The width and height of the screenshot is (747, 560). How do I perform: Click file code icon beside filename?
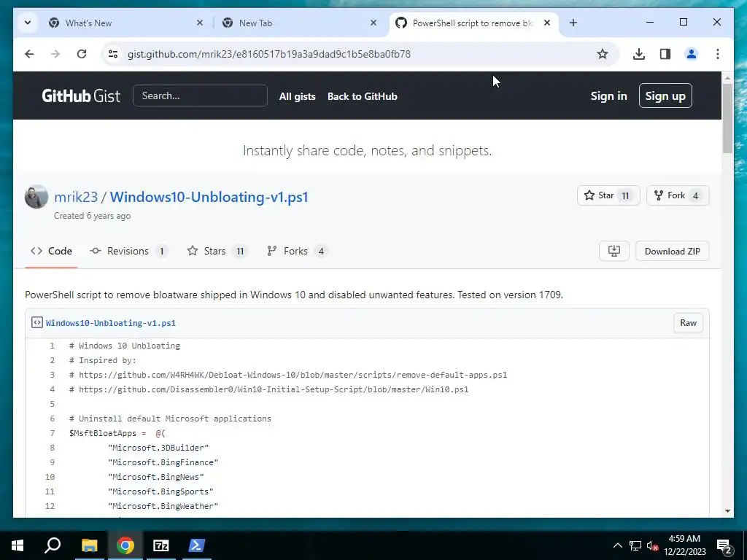pos(37,322)
